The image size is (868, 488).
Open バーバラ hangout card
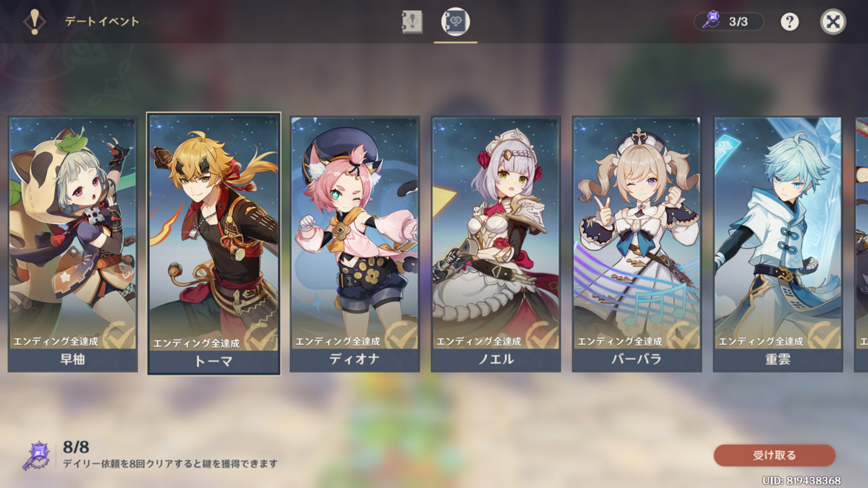point(637,244)
